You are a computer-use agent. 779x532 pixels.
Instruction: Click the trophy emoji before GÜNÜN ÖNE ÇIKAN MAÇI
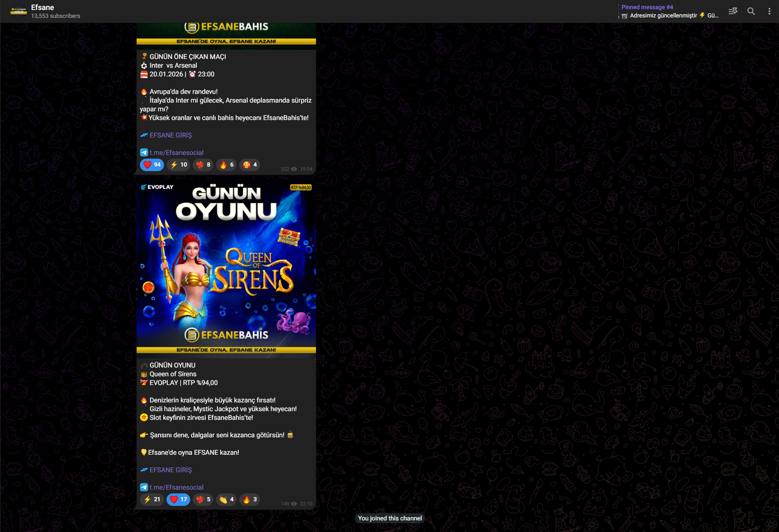coord(144,56)
